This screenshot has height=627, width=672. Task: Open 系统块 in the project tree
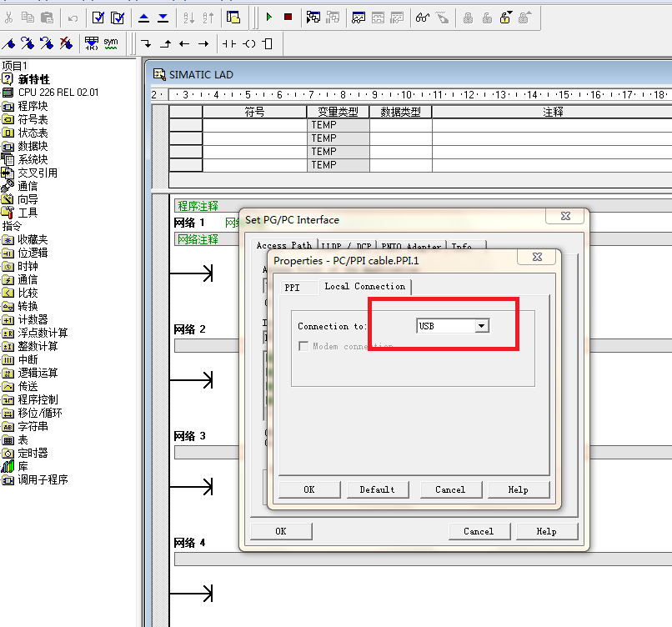33,159
